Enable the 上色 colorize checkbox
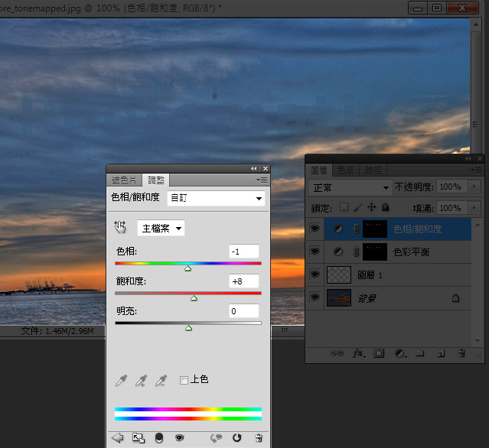 coord(184,380)
